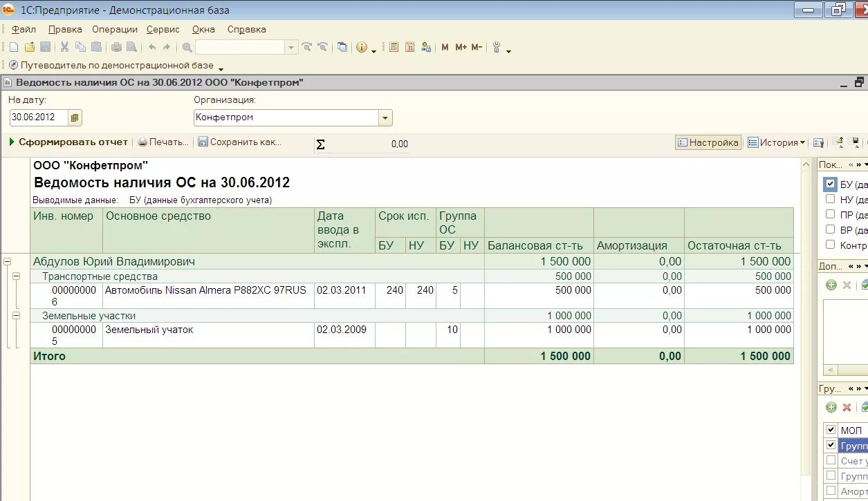Viewport: 868px width, 501px height.
Task: Click the wrench settings toolbar icon
Action: click(x=497, y=48)
